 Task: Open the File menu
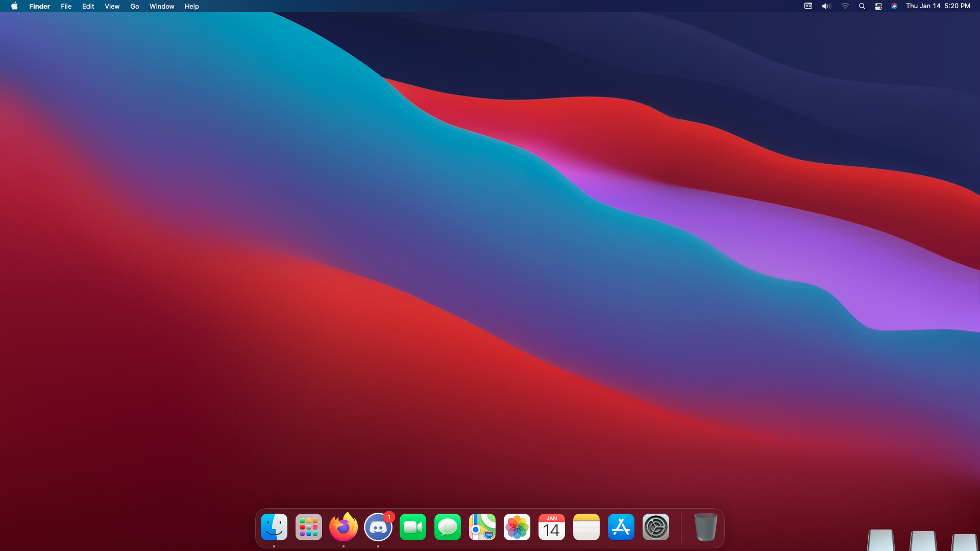pyautogui.click(x=66, y=6)
